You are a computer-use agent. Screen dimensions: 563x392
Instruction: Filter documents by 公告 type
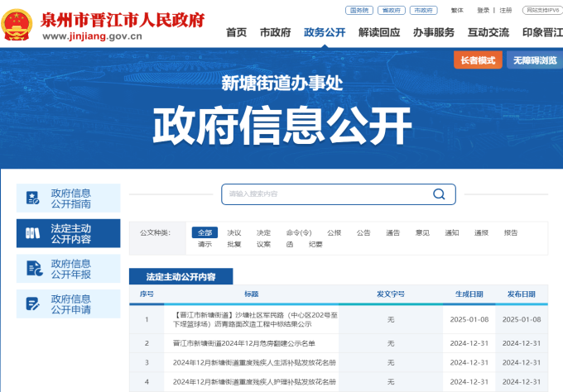coord(363,232)
